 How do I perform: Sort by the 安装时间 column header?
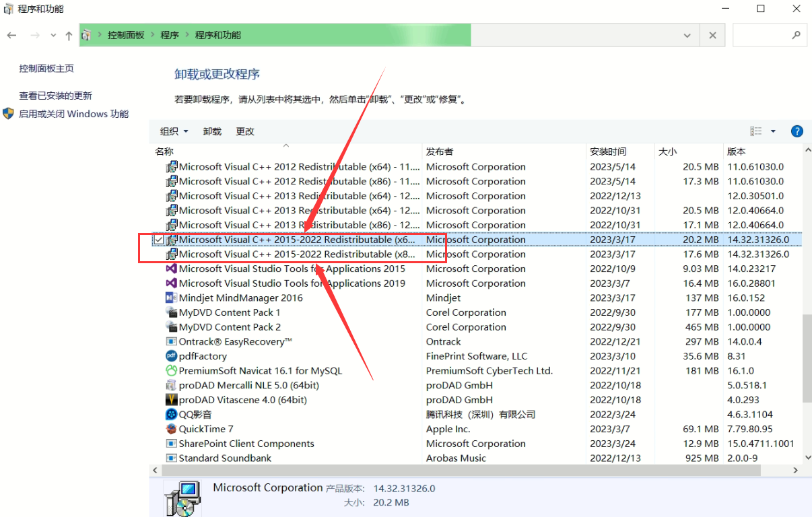coord(608,151)
